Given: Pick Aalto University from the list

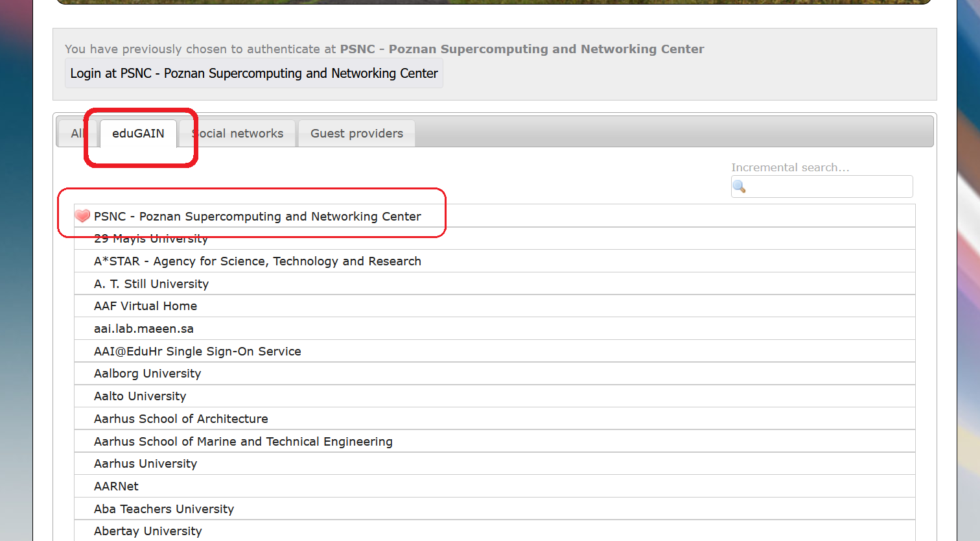Looking at the screenshot, I should pyautogui.click(x=495, y=396).
